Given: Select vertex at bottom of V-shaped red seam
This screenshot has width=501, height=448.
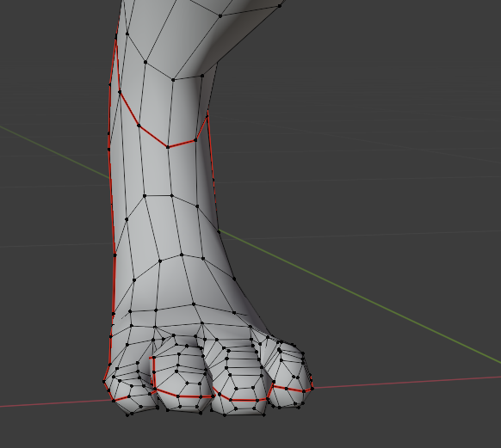Looking at the screenshot, I should (168, 147).
